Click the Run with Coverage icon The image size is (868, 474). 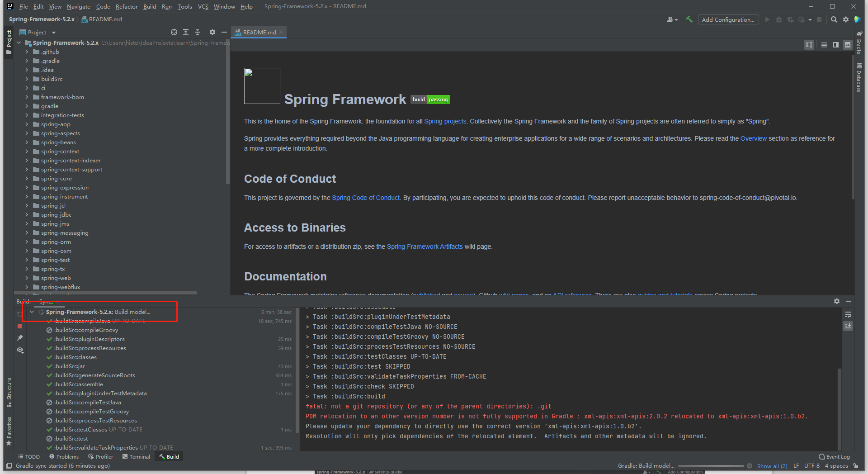coord(790,19)
